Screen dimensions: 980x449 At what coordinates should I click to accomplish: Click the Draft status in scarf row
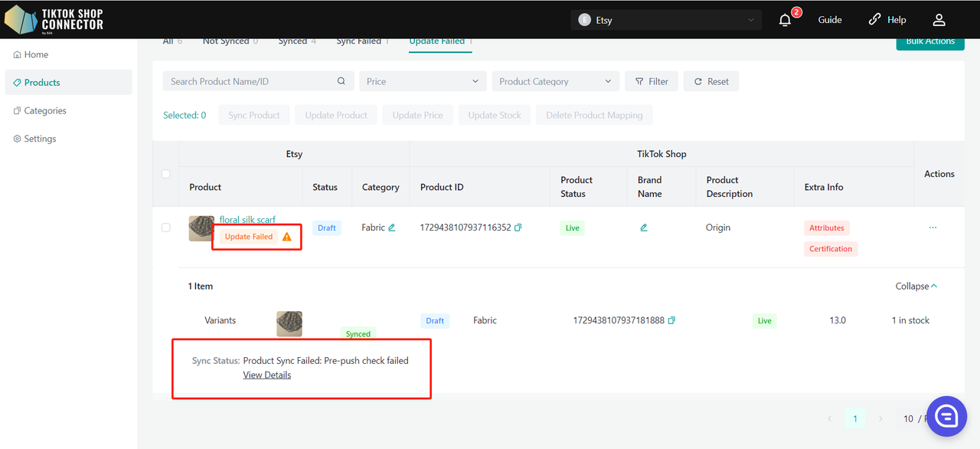coord(327,228)
